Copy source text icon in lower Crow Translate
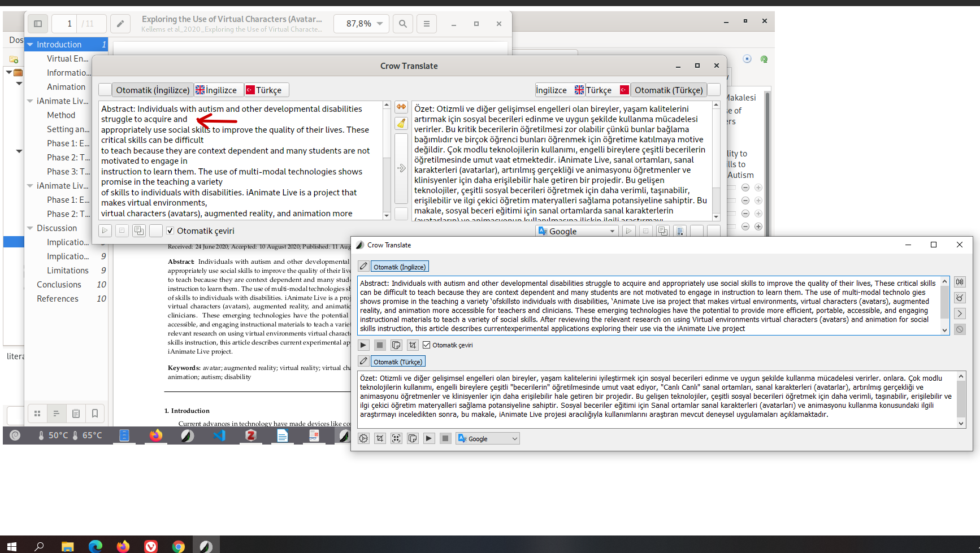The width and height of the screenshot is (980, 553). (x=396, y=345)
